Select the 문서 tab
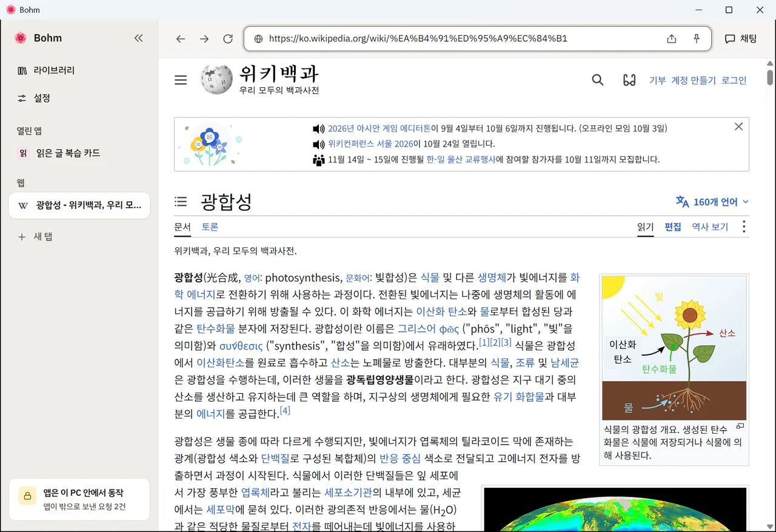This screenshot has width=776, height=532. coord(182,227)
